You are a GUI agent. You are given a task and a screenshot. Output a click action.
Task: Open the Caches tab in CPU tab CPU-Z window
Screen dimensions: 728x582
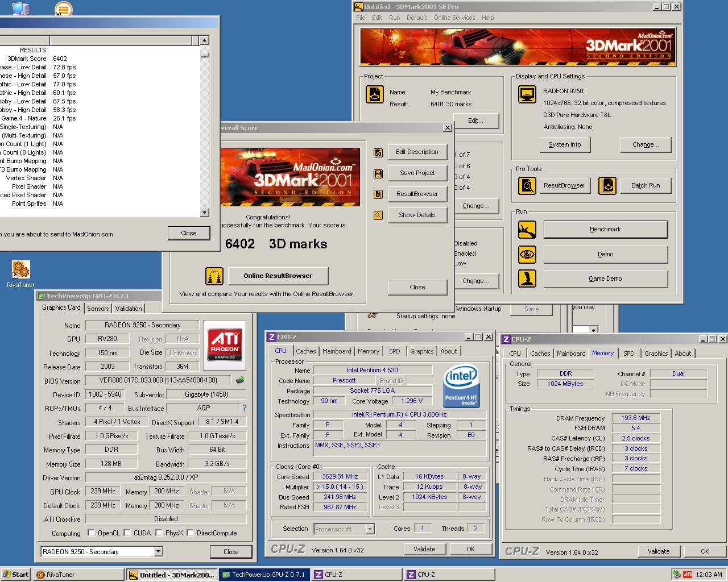[x=305, y=351]
